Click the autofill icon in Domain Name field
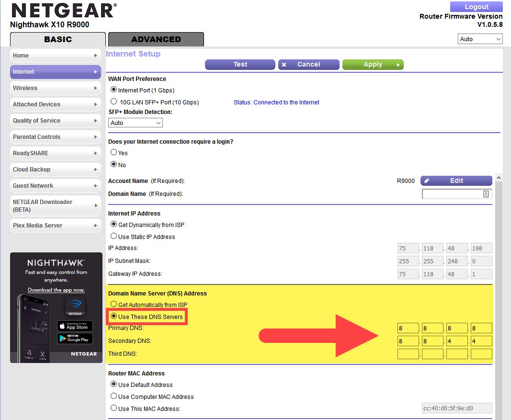Viewport: 511px width, 420px height. pos(486,194)
